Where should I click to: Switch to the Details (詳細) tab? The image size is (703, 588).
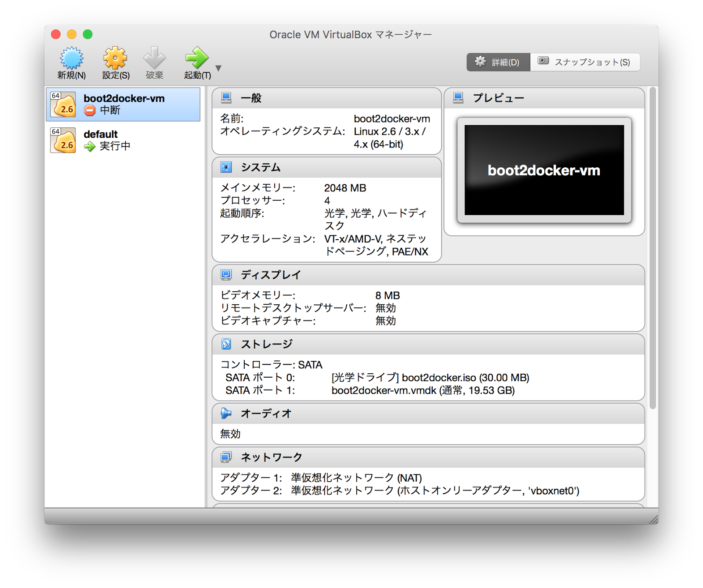pos(499,62)
